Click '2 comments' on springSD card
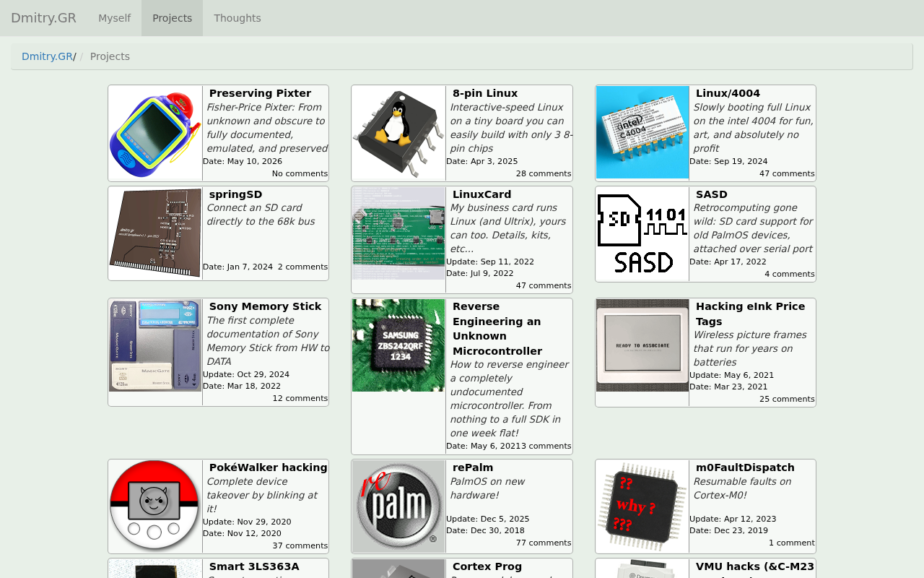924x578 pixels. click(x=302, y=267)
